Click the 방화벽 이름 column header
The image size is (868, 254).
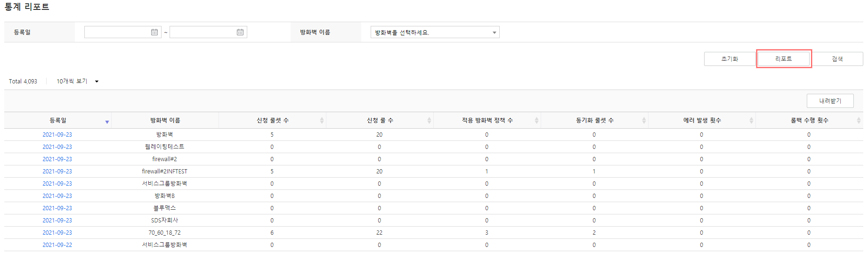(165, 121)
